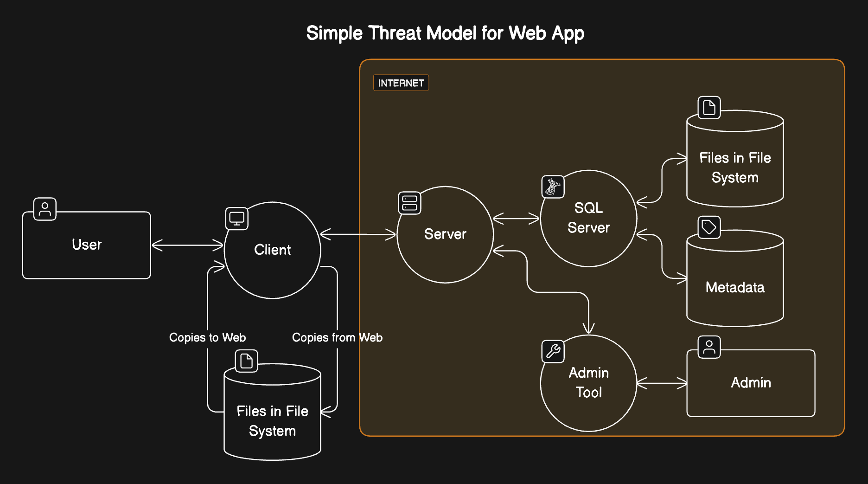Click the Copies from Web edge label
The width and height of the screenshot is (868, 484).
(337, 337)
